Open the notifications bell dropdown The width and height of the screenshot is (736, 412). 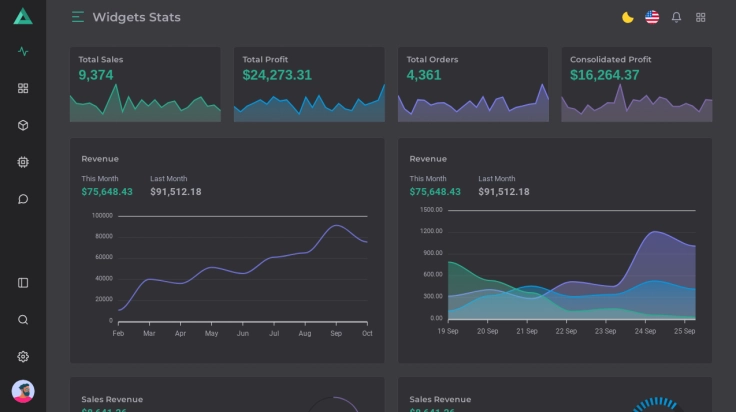[x=676, y=17]
